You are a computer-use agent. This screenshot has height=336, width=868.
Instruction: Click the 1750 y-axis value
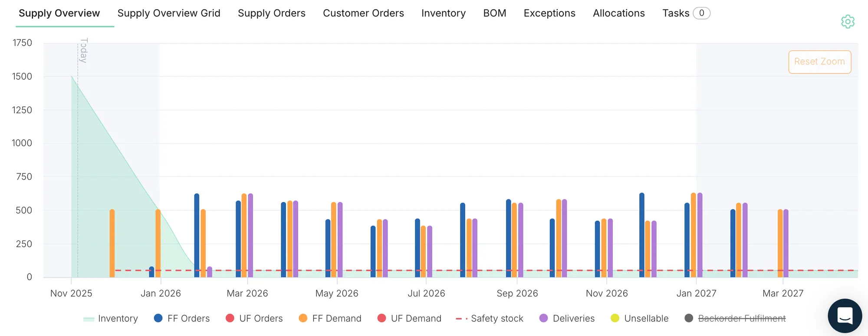22,43
